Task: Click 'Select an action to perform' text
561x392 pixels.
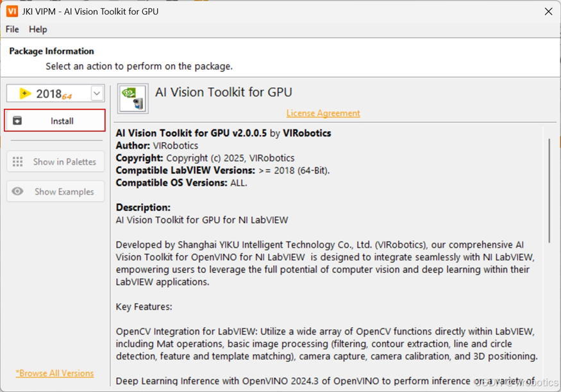Action: pos(139,66)
